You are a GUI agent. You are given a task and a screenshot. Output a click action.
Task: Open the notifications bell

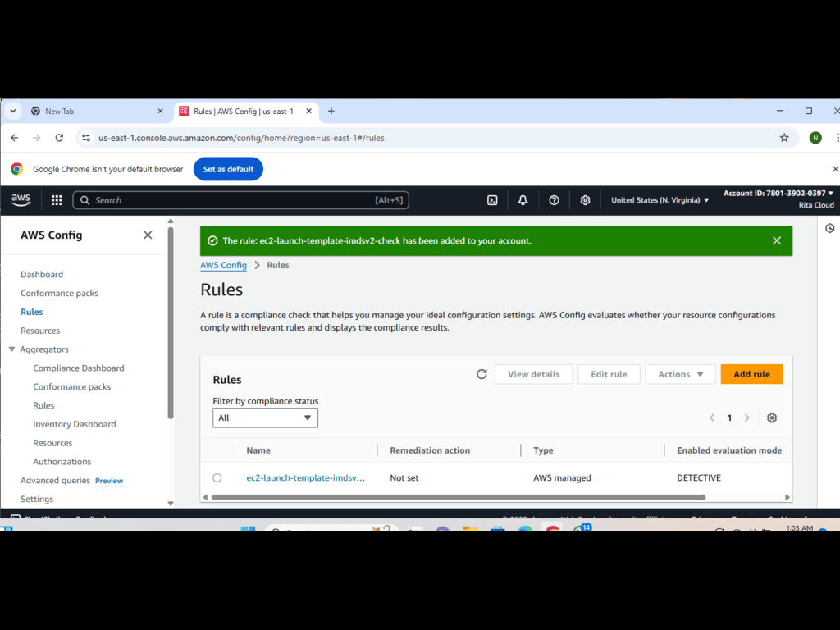(523, 200)
